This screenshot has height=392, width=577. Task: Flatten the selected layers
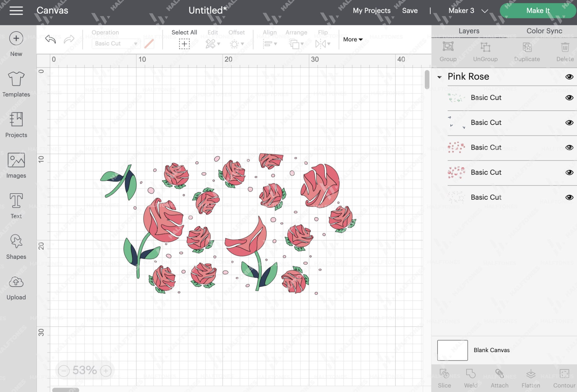pyautogui.click(x=531, y=378)
